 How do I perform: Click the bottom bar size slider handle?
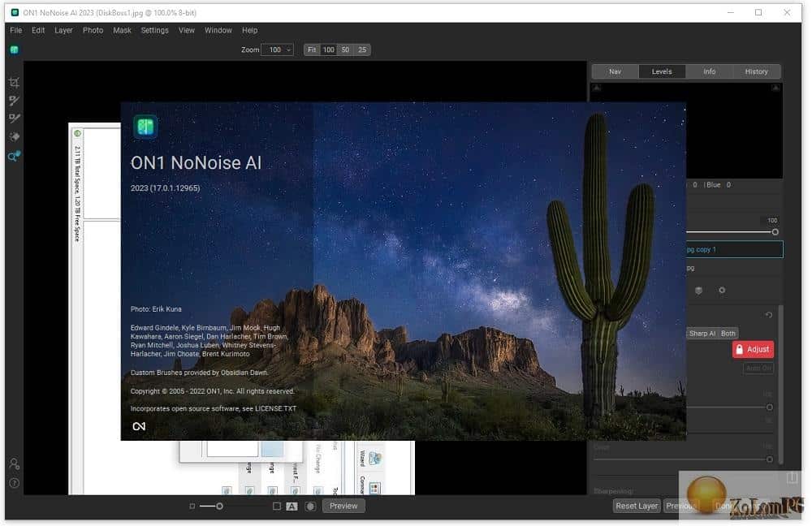click(x=219, y=507)
